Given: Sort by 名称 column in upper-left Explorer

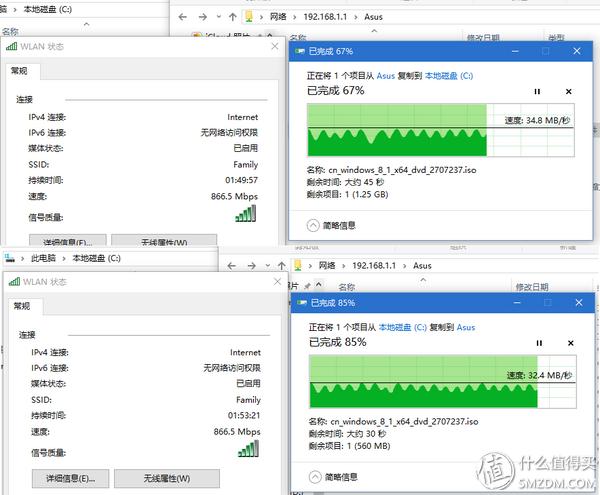Looking at the screenshot, I should tap(10, 32).
